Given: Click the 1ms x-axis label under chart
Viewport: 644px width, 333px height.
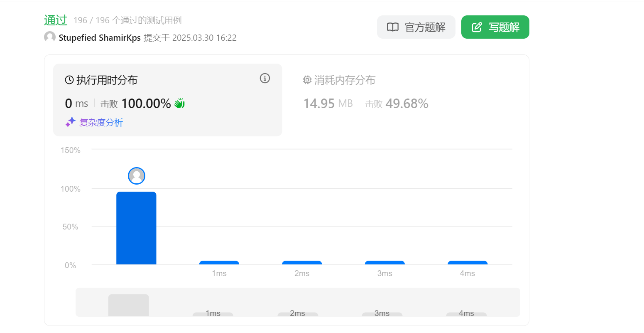Looking at the screenshot, I should (x=219, y=273).
